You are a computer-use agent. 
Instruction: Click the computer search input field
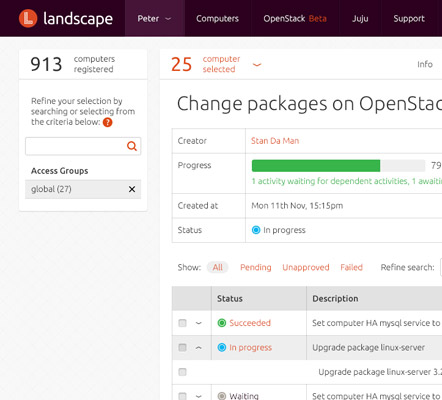(x=83, y=146)
